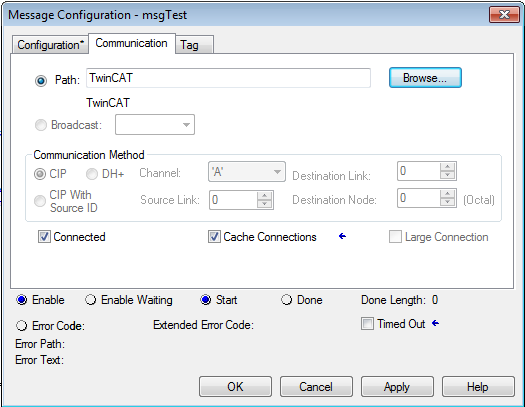The height and width of the screenshot is (407, 525).
Task: Click inside the Path text field
Action: pyautogui.click(x=228, y=78)
